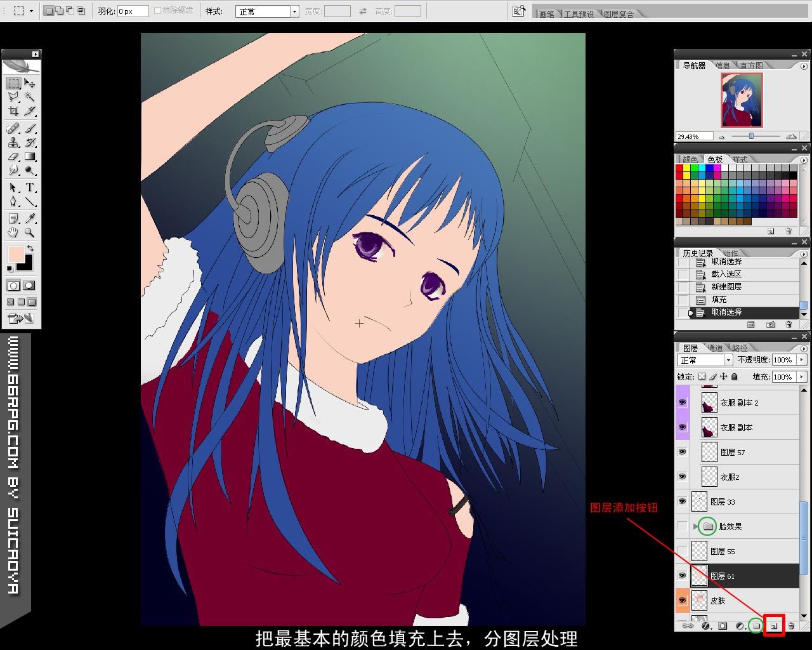812x650 pixels.
Task: Hide the 图层 33 layer
Action: tap(683, 501)
